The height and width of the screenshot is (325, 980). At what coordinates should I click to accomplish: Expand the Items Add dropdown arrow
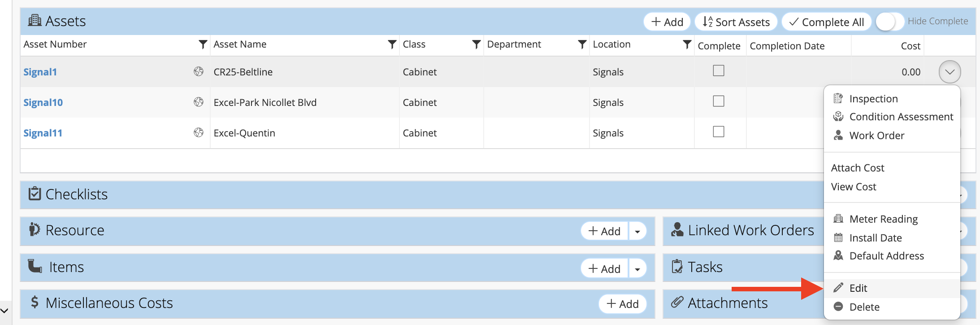tap(637, 269)
